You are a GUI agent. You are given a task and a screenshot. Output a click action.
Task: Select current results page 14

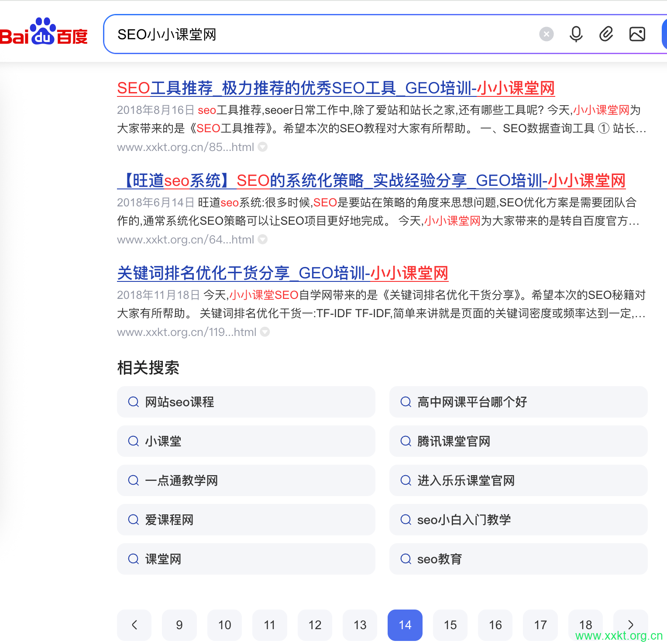pyautogui.click(x=405, y=625)
